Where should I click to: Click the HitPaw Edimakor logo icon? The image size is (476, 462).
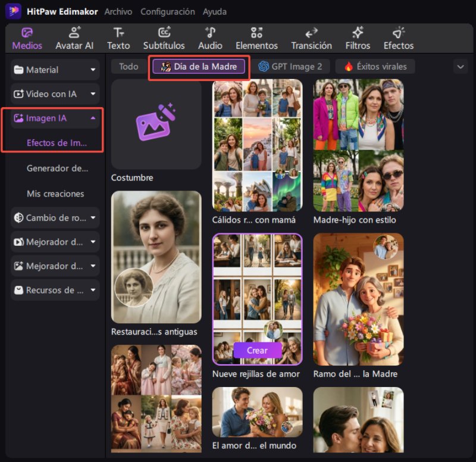click(13, 11)
